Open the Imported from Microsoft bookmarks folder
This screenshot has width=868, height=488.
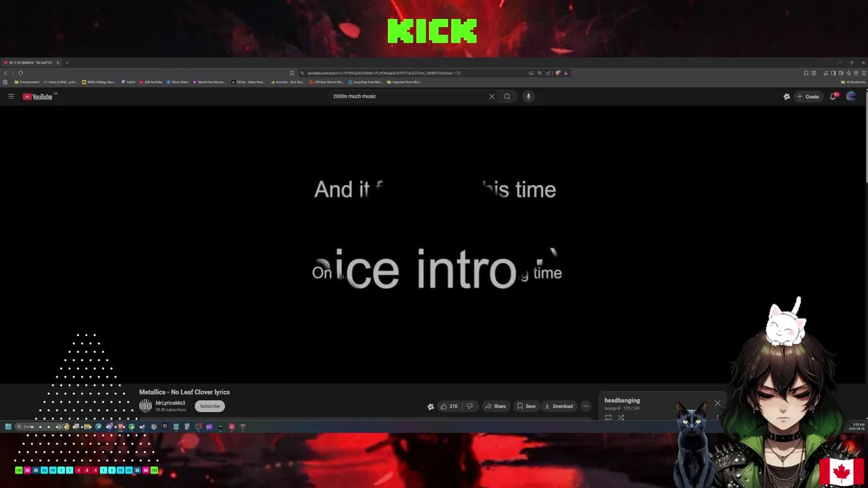tap(404, 82)
